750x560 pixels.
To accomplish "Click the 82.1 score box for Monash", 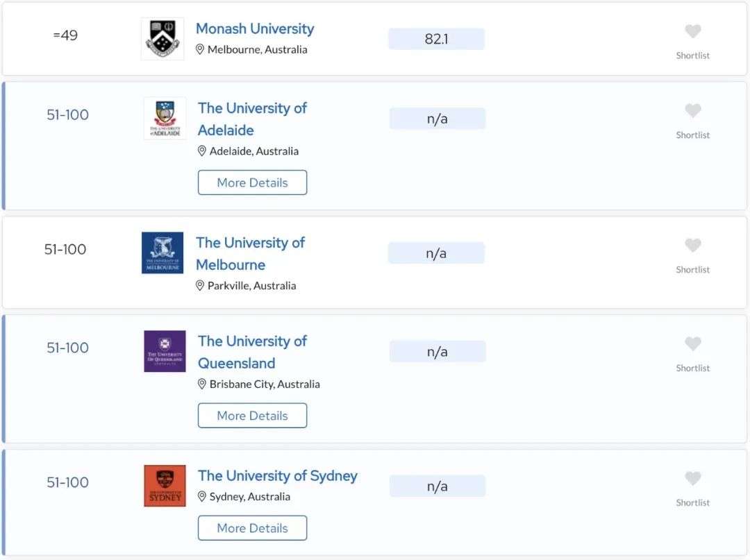I will click(437, 39).
